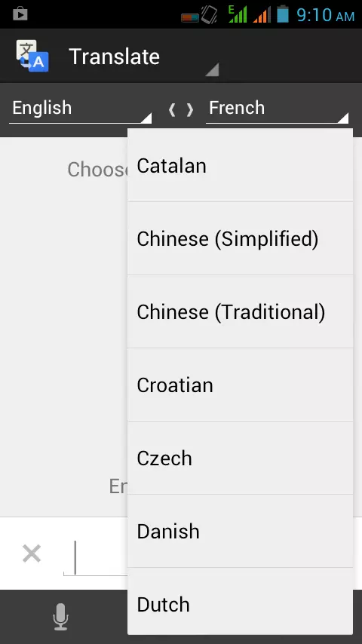
Task: Tap the Play Store notification icon
Action: tap(20, 14)
